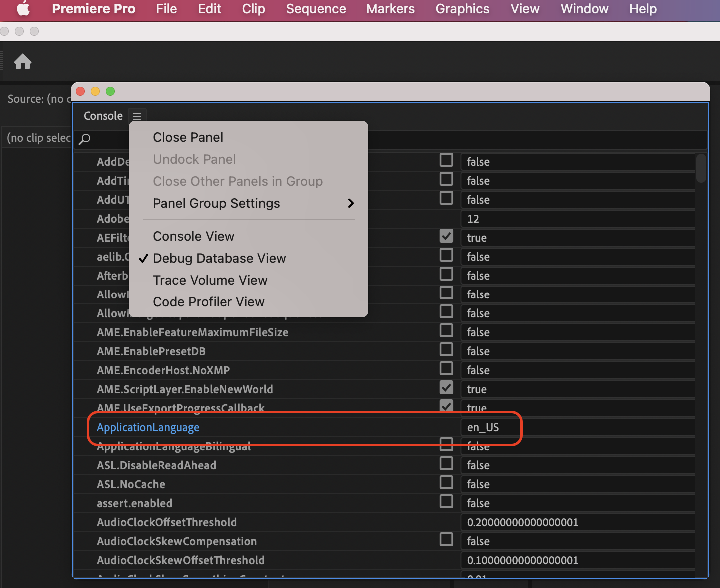The height and width of the screenshot is (588, 720).
Task: Switch to Code Profiler View
Action: 209,302
